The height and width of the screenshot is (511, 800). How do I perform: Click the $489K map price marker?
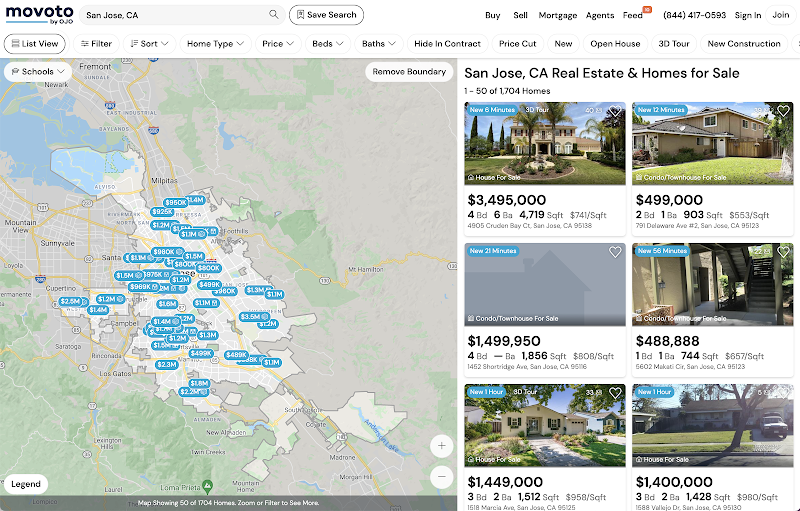pyautogui.click(x=236, y=355)
